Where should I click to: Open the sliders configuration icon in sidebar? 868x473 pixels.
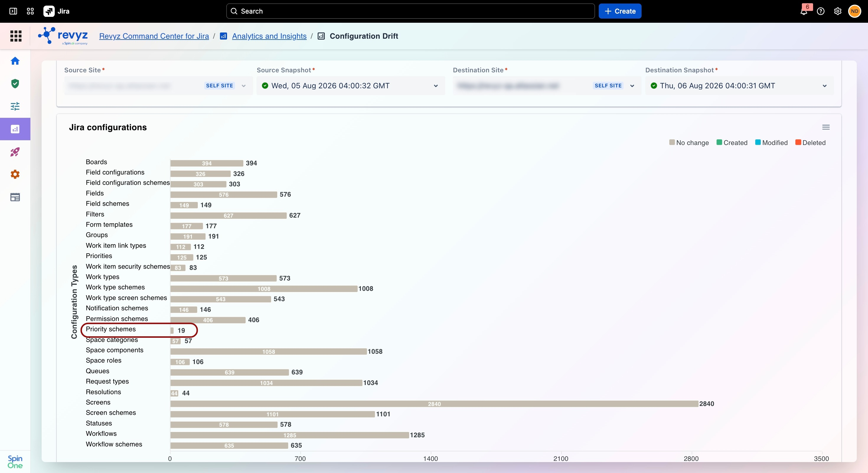pos(15,107)
